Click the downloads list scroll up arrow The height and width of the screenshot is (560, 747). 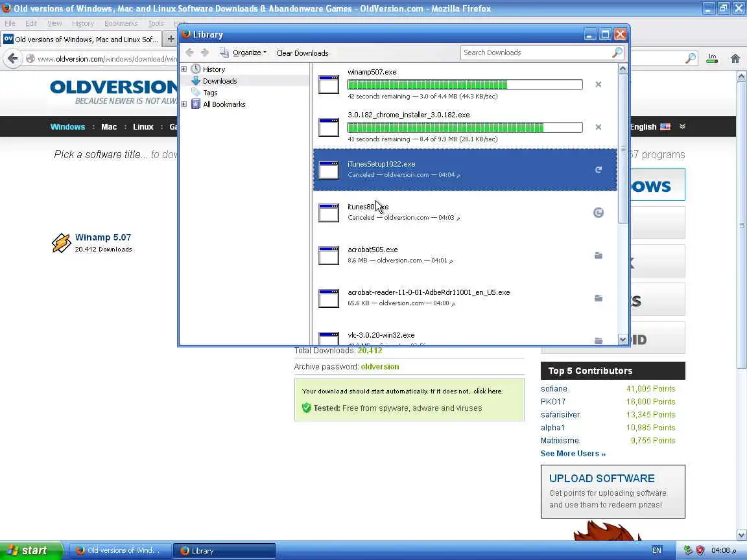tap(622, 69)
